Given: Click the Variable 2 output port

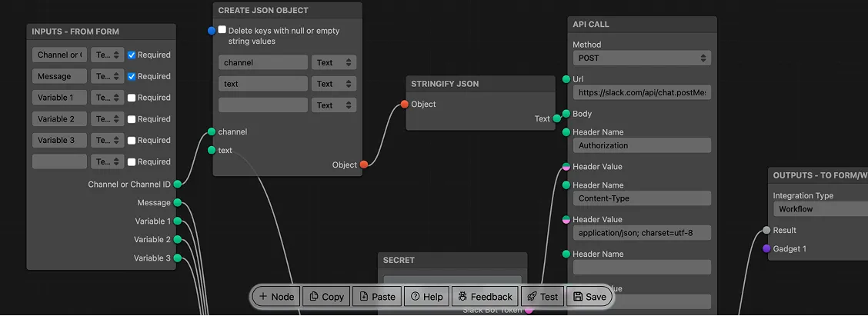Looking at the screenshot, I should 178,239.
